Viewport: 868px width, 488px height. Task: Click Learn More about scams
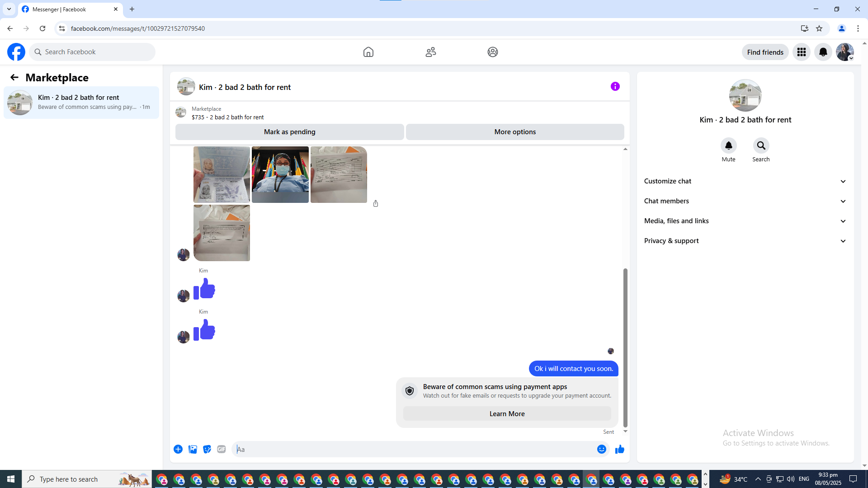coord(507,414)
